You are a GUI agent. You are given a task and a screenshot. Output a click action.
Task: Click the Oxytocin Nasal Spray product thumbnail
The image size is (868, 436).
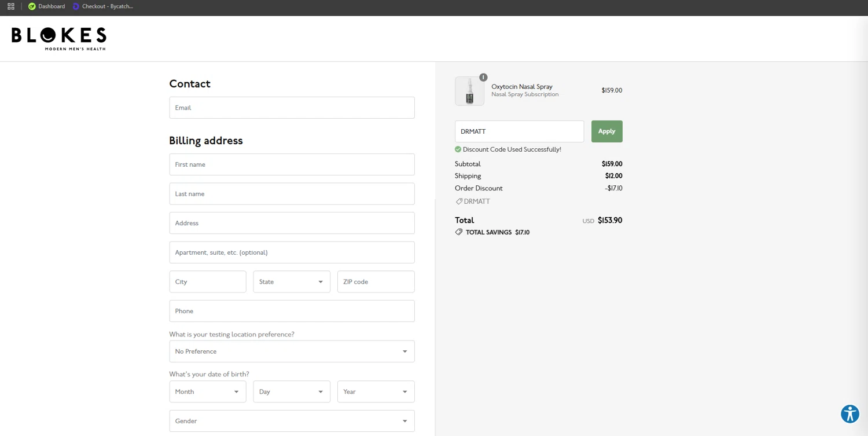tap(469, 91)
